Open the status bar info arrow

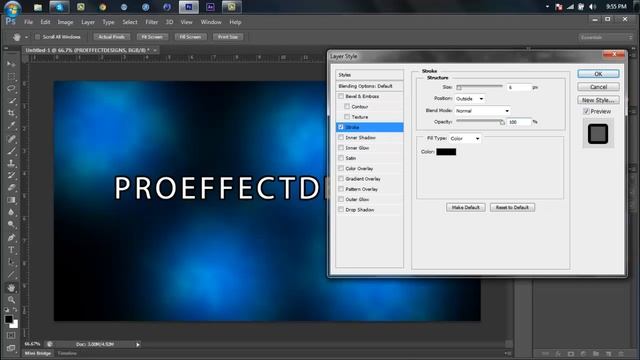point(138,344)
